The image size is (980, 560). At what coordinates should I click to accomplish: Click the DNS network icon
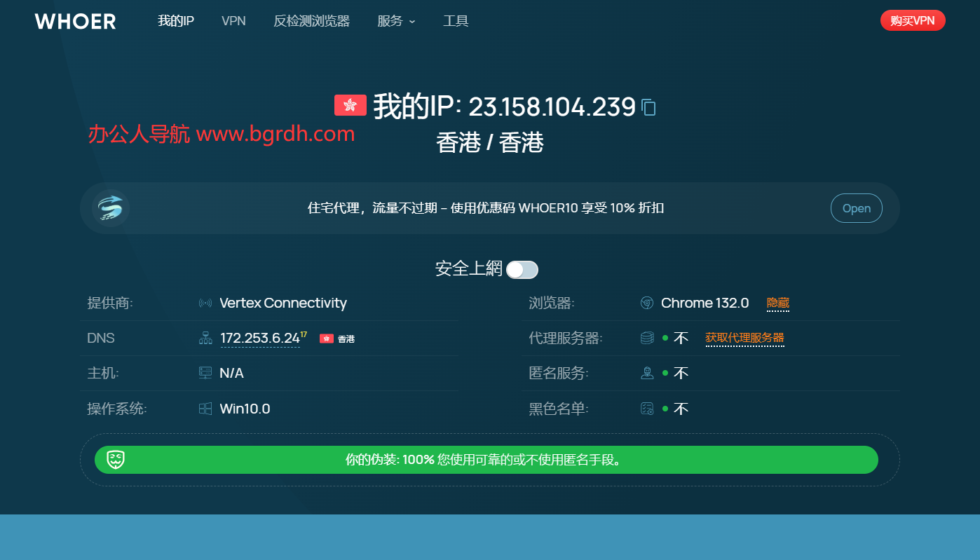coord(205,338)
